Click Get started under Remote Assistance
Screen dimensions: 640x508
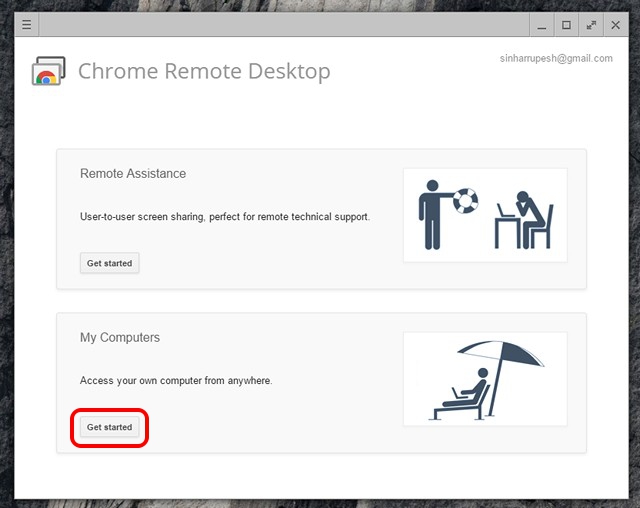[x=109, y=263]
